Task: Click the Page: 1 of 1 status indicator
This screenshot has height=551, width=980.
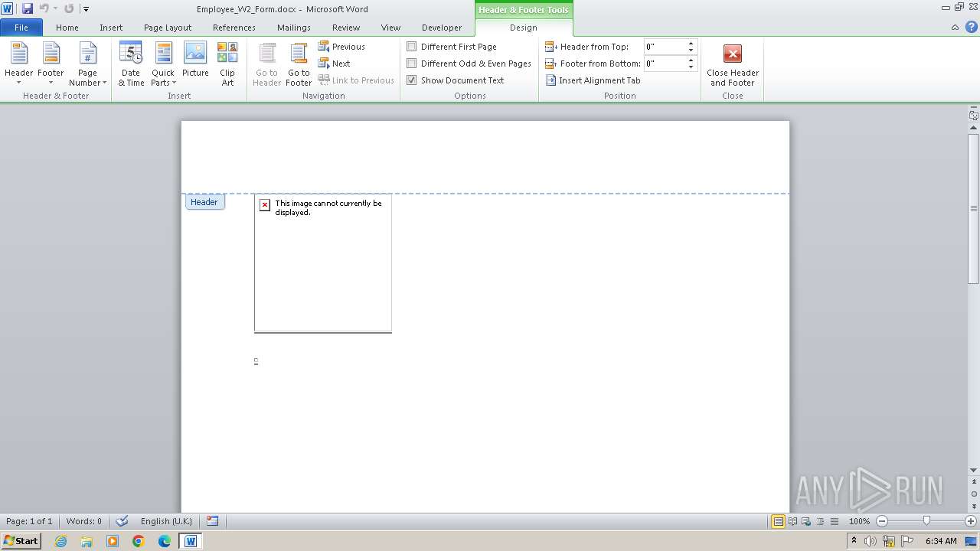Action: [29, 521]
